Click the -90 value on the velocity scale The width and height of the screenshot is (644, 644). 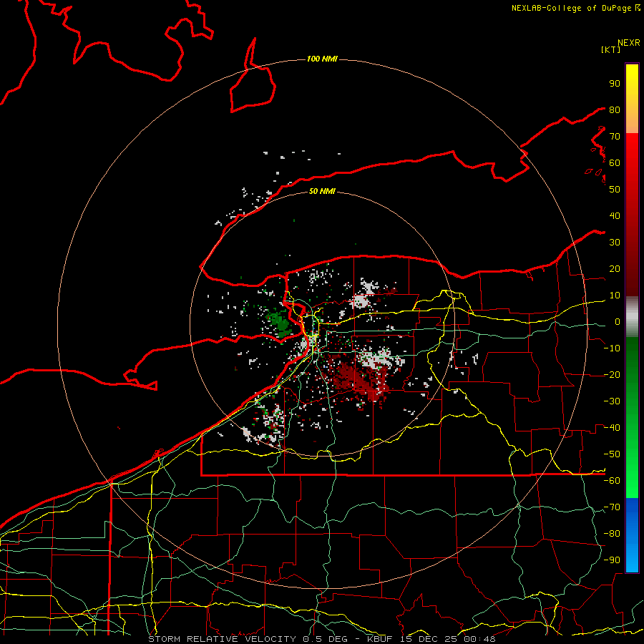[x=612, y=560]
